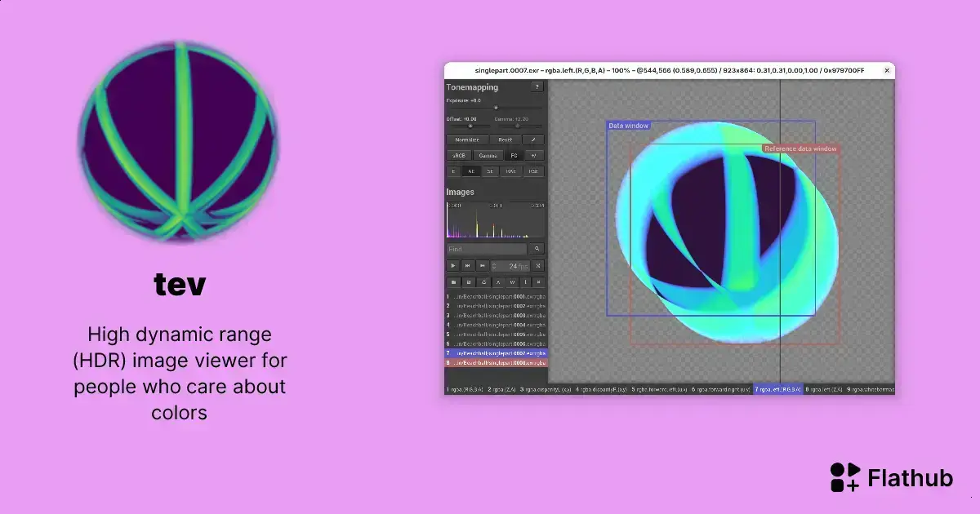
Task: Click the Exposure slider handle
Action: [x=496, y=108]
